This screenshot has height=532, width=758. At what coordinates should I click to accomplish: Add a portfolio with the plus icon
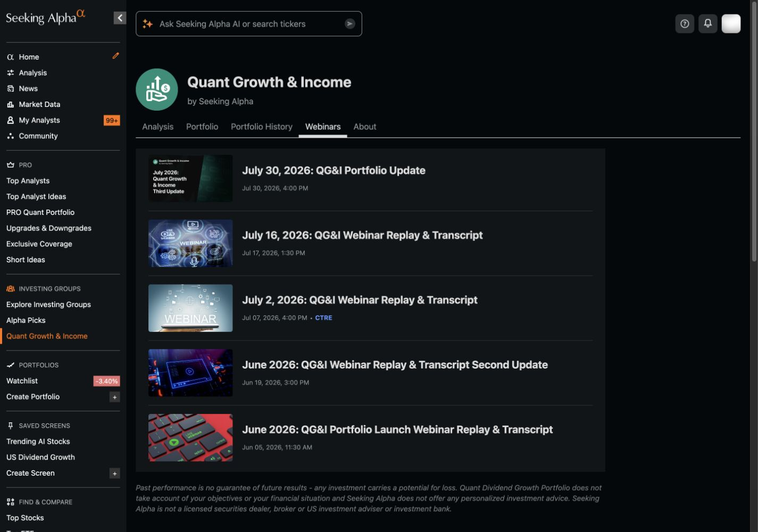pos(114,397)
